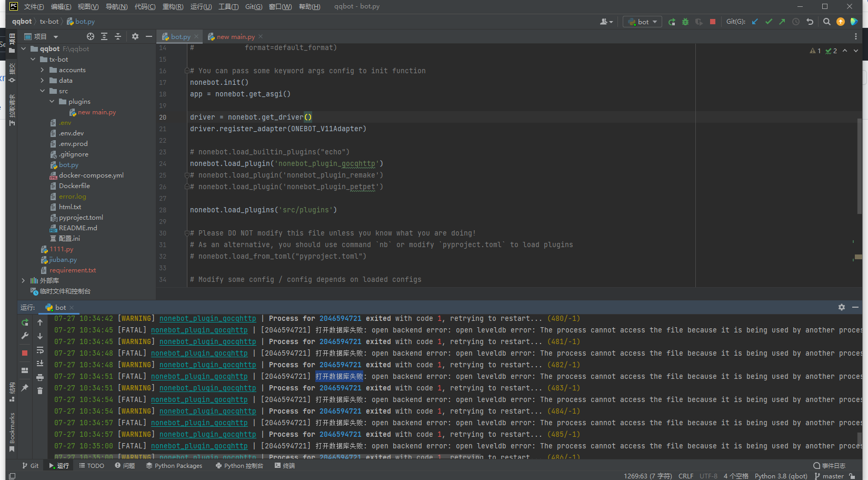Open Search Everywhere magnifier icon
This screenshot has width=868, height=480.
coord(827,22)
